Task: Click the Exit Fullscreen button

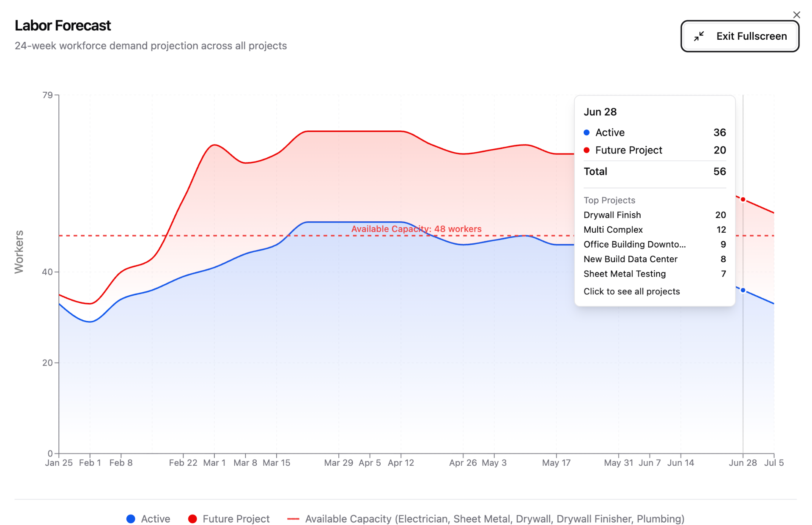Action: pos(740,36)
